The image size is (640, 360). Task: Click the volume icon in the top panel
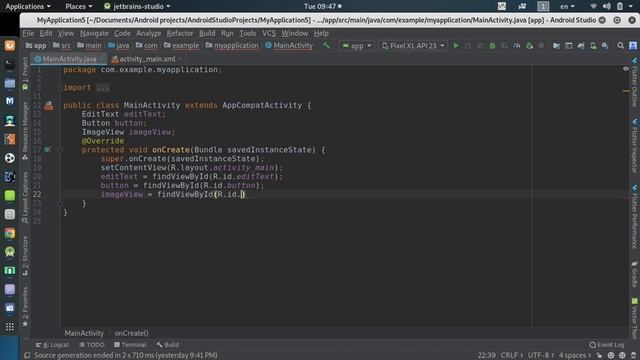[607, 6]
